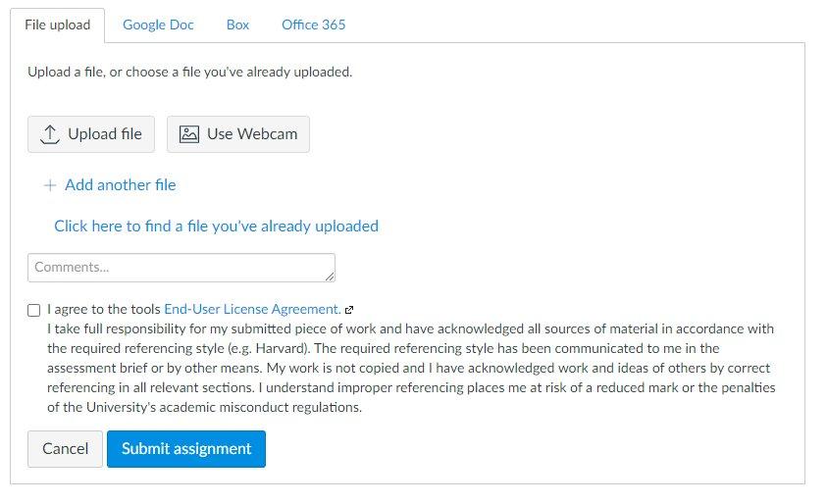
Task: Click the Cancel button
Action: [x=66, y=449]
